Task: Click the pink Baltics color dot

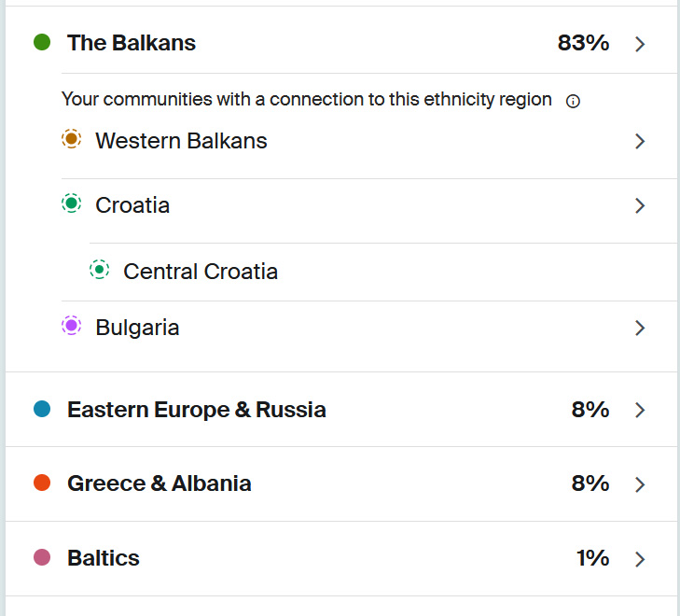Action: [42, 558]
